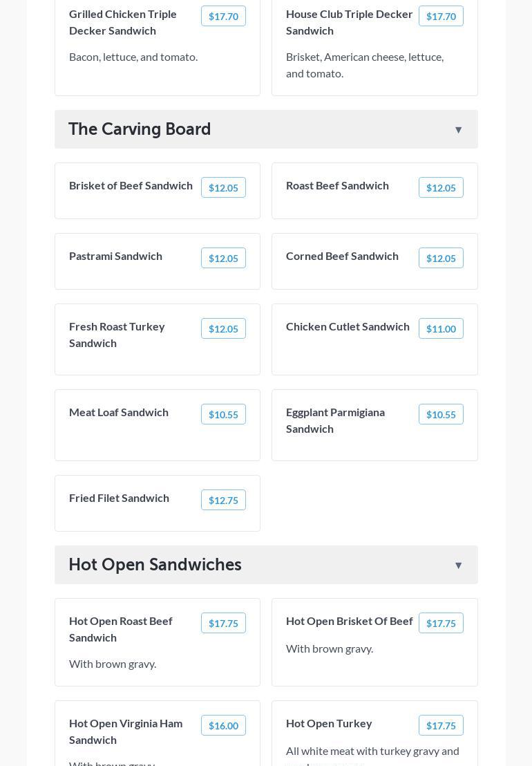Click The Carving Board section heading
Screen dimensions: 532x766
pos(140,129)
